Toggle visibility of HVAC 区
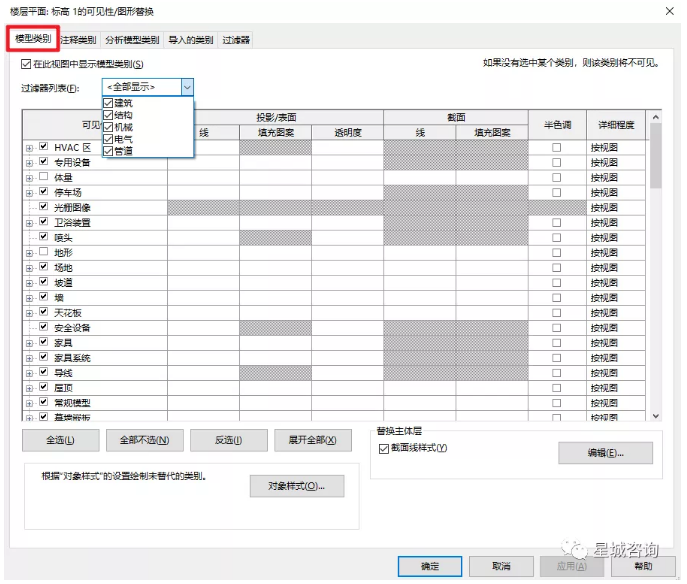This screenshot has width=687, height=584. [43, 146]
